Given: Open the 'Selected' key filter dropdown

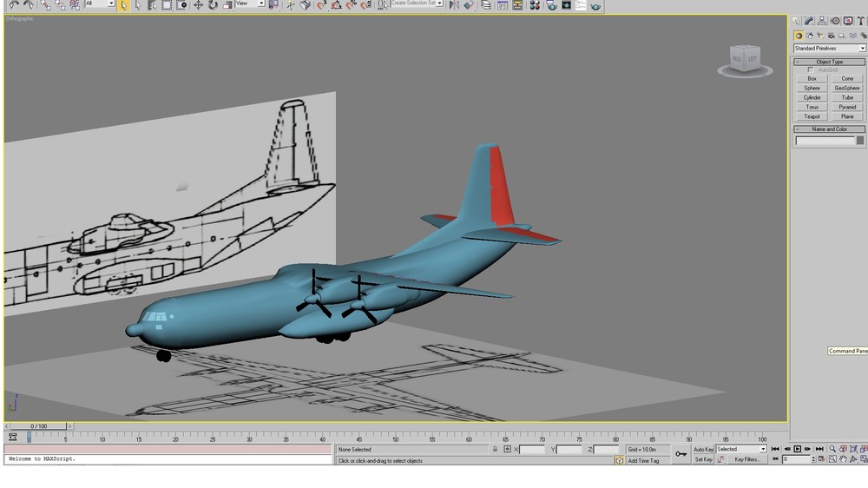Looking at the screenshot, I should pos(741,449).
